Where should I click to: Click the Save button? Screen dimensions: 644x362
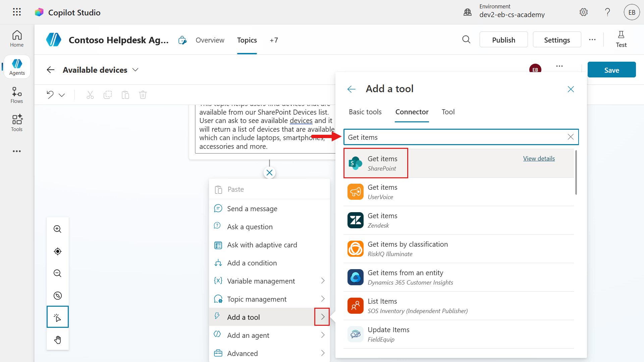(x=611, y=70)
